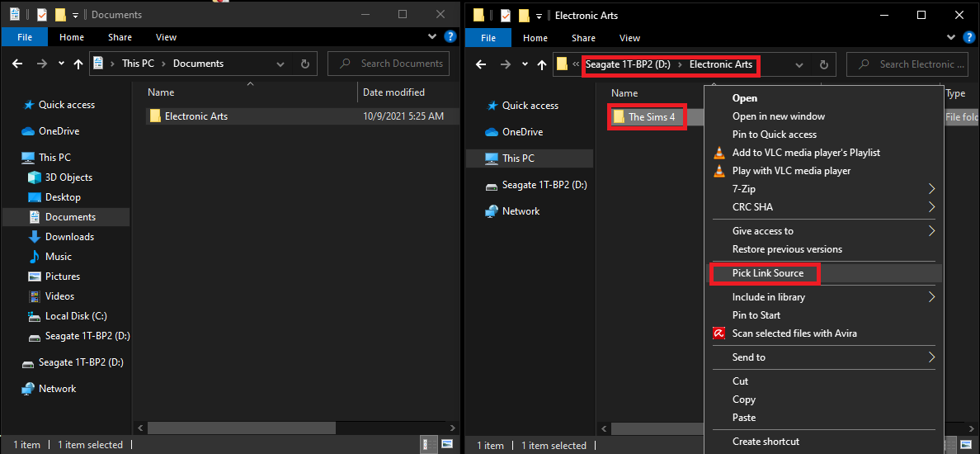Screen dimensions: 980x454
Task: Open Home tab in Electronic Arts window
Action: pyautogui.click(x=535, y=37)
